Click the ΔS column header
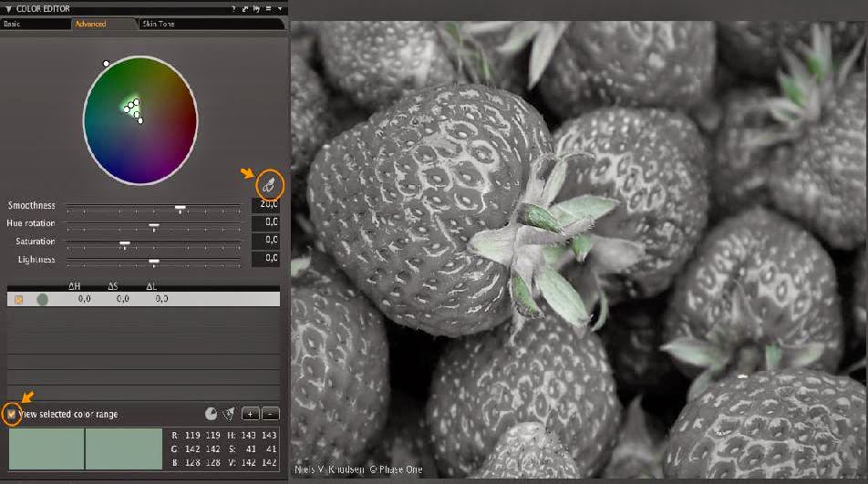Image resolution: width=868 pixels, height=484 pixels. (113, 286)
